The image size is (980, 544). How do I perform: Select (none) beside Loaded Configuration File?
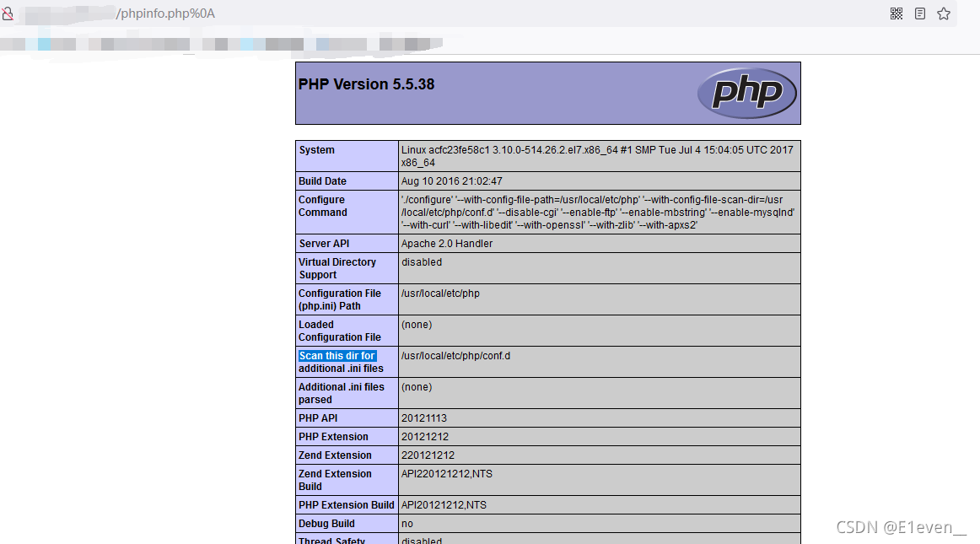[417, 326]
